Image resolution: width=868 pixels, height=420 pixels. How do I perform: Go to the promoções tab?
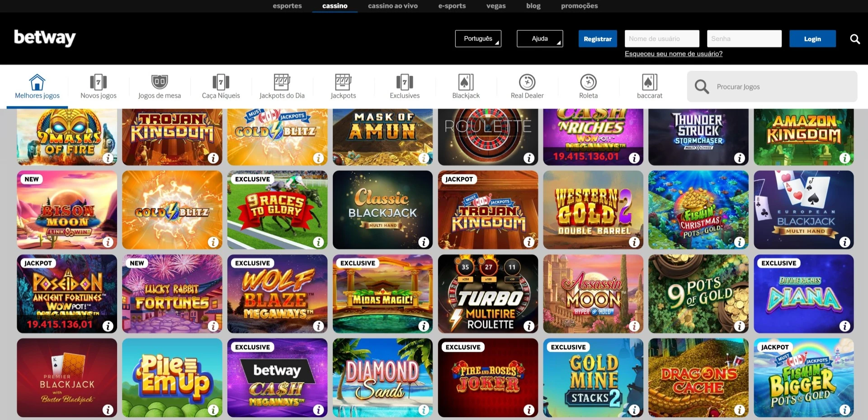579,6
